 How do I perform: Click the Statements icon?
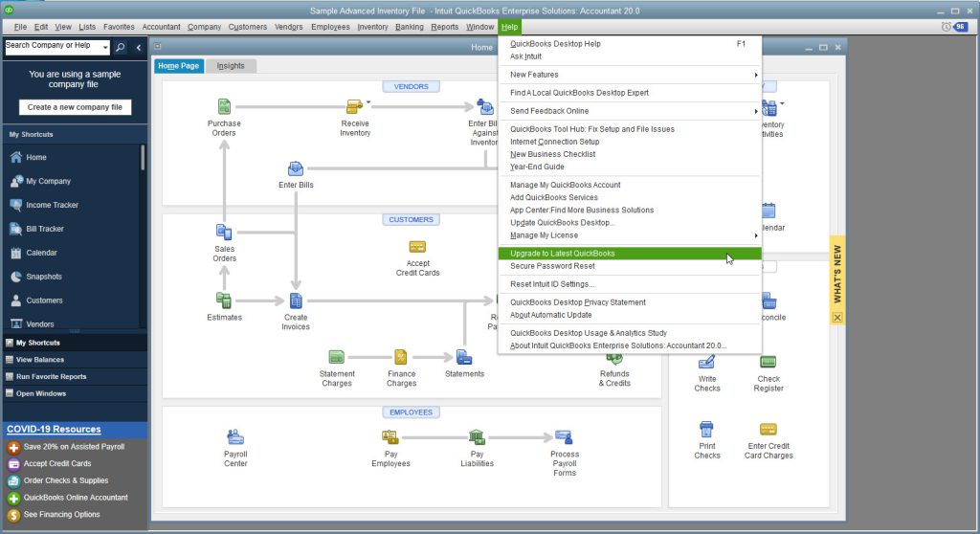pyautogui.click(x=464, y=357)
